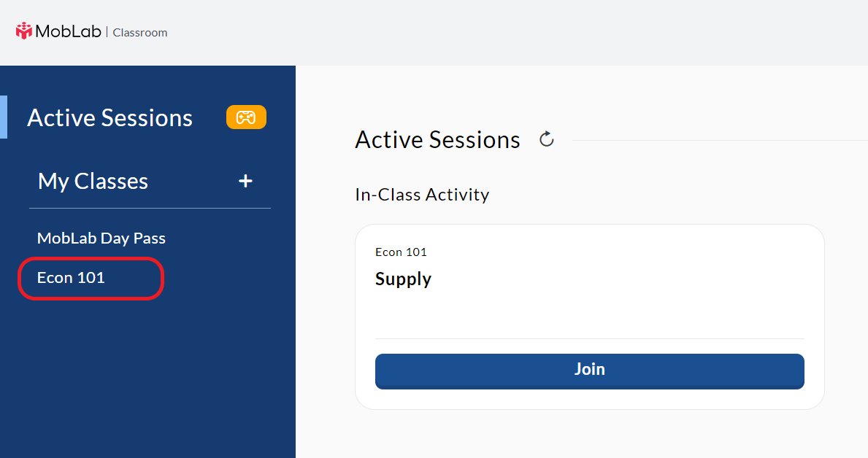Join the Supply session
The height and width of the screenshot is (458, 868).
click(x=590, y=371)
